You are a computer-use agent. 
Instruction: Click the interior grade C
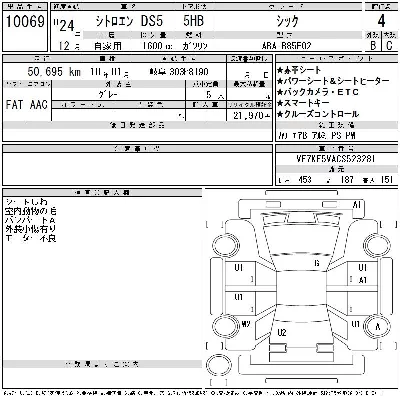[x=389, y=45]
